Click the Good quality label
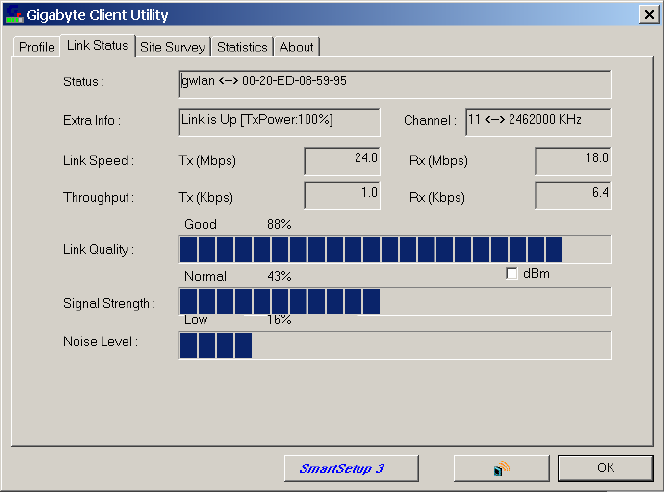This screenshot has height=492, width=664. 200,224
